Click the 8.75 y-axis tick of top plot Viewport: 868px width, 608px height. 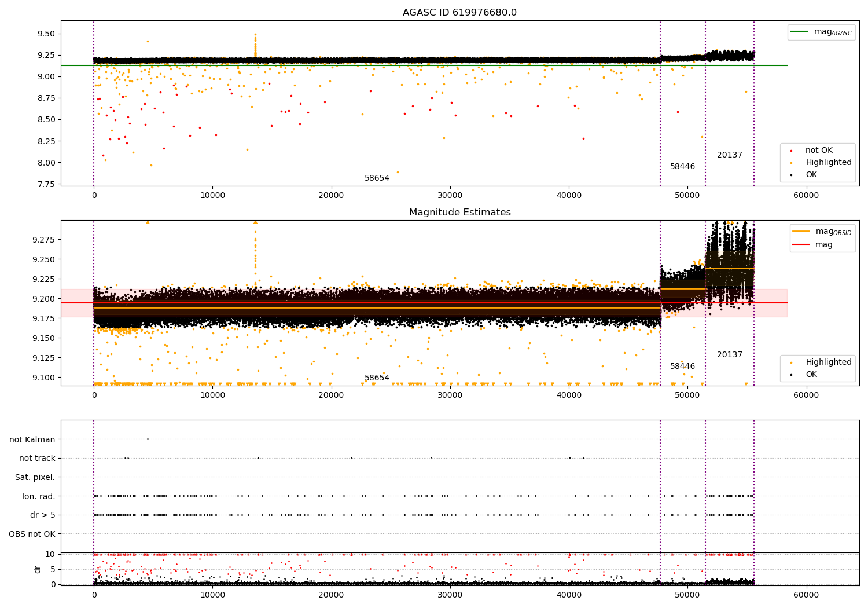pos(45,98)
